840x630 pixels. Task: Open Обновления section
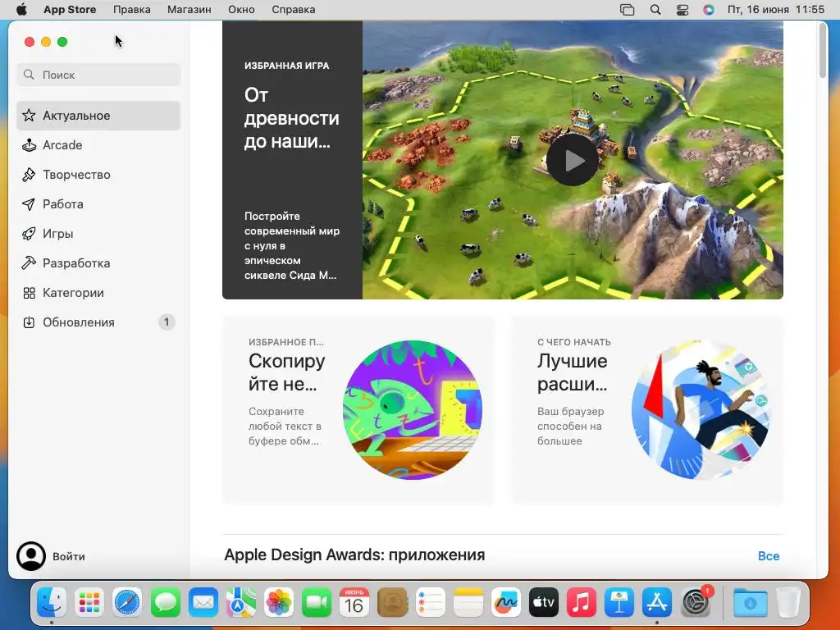click(x=98, y=322)
